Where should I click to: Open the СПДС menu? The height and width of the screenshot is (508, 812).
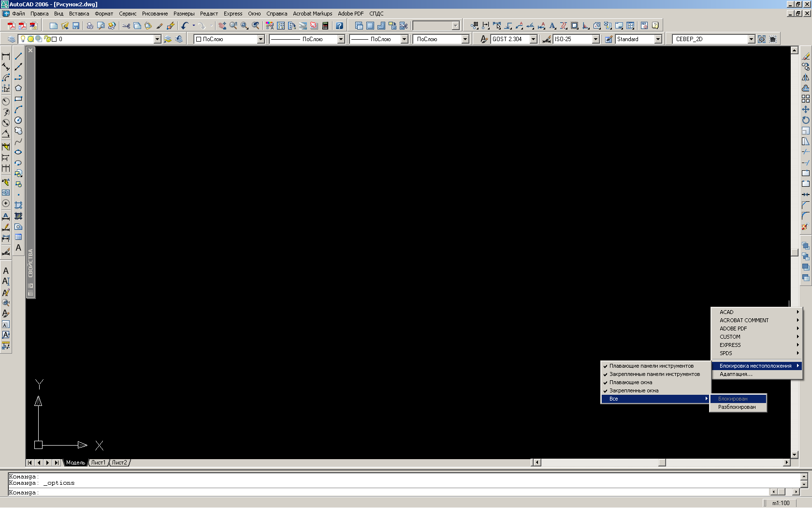point(377,14)
